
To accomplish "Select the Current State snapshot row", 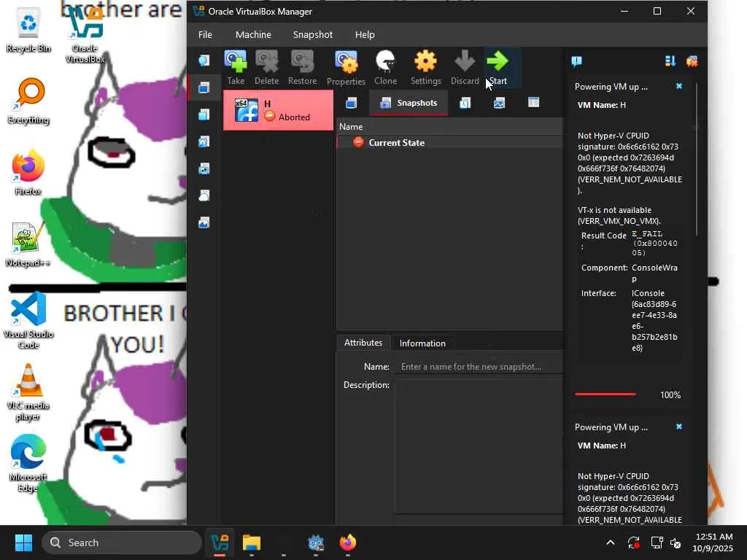I will 449,142.
